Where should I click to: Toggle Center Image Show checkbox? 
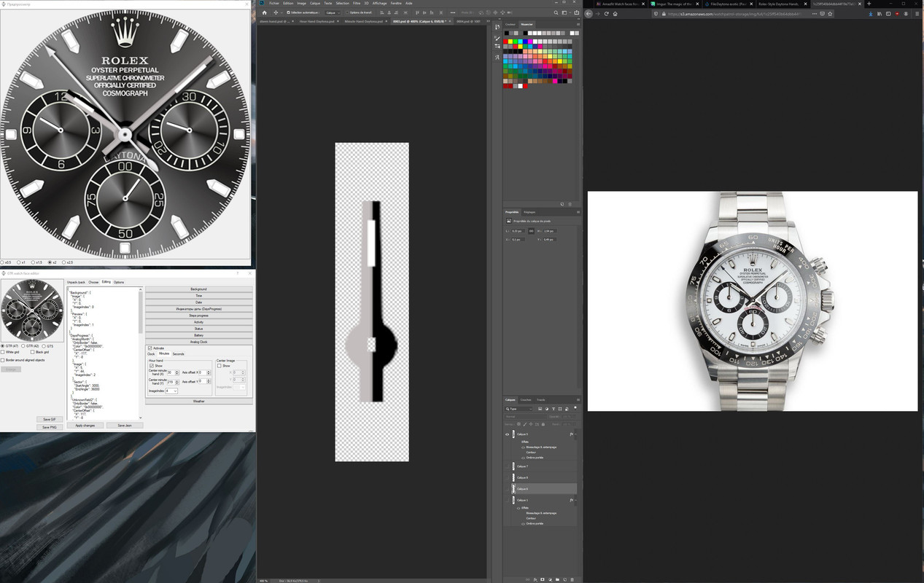pyautogui.click(x=219, y=366)
